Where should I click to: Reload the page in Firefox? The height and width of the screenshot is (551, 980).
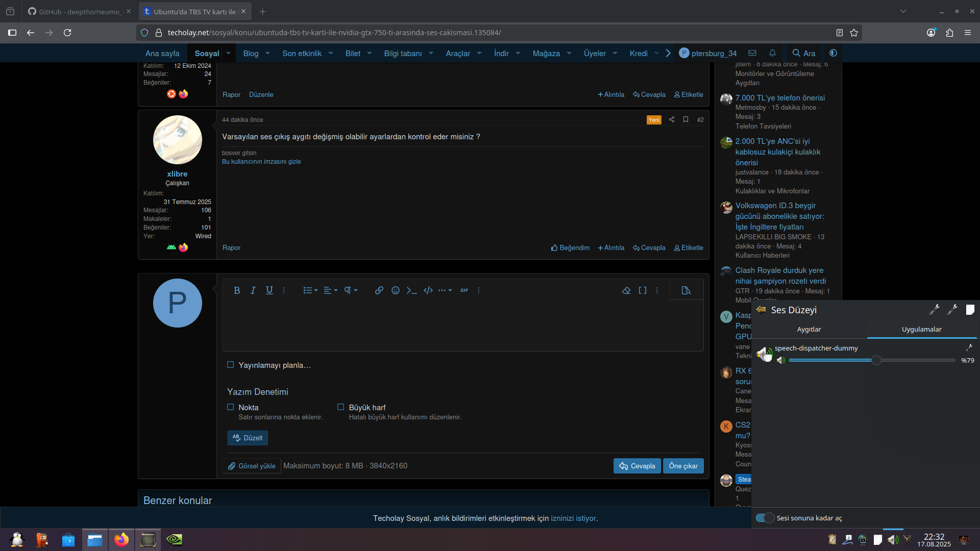click(x=67, y=33)
